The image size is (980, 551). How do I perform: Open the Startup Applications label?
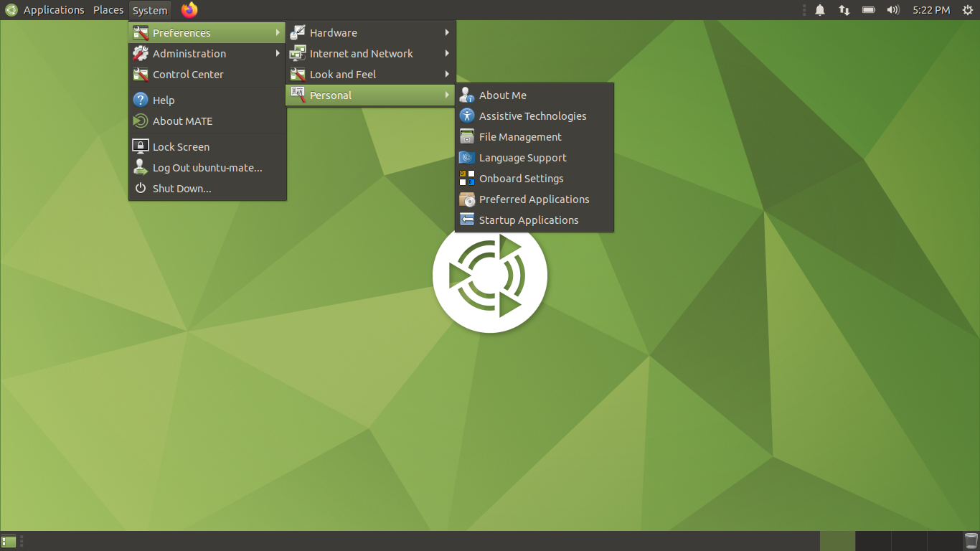[529, 220]
